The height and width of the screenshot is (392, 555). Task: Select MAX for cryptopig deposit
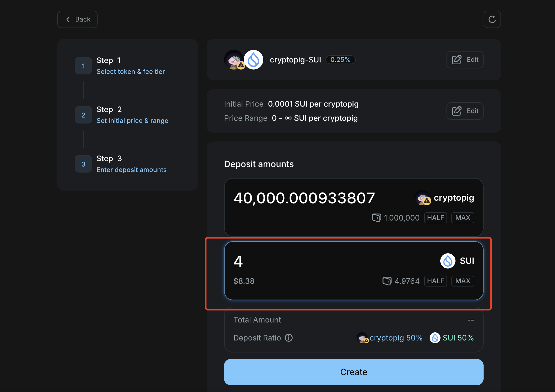point(463,218)
